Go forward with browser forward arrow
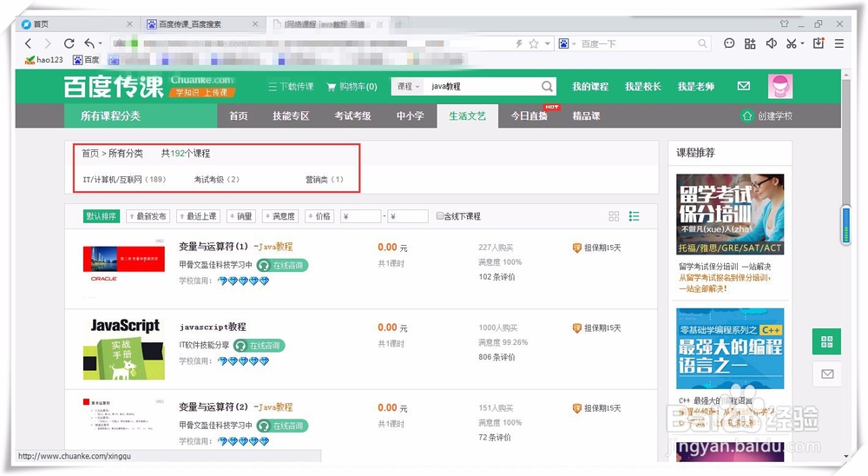The height and width of the screenshot is (476, 868). pyautogui.click(x=48, y=43)
